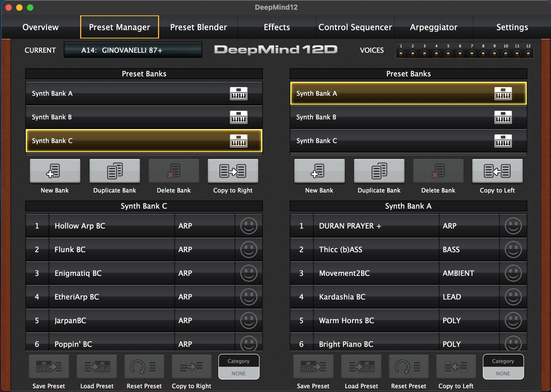Click Duplicate Bank icon in left panel

pos(115,171)
